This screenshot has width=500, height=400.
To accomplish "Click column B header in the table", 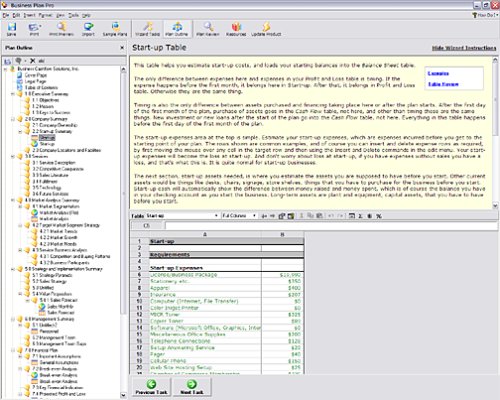I will (282, 235).
